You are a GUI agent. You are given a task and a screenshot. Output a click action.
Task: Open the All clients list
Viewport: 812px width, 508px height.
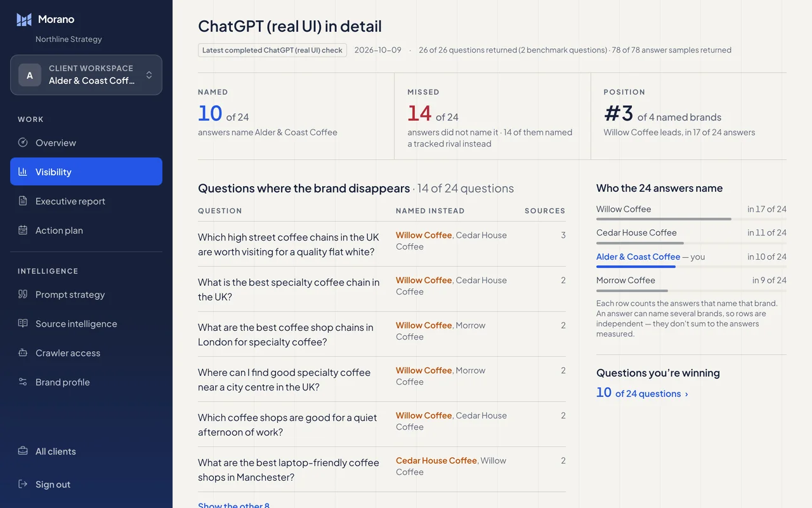tap(86, 451)
